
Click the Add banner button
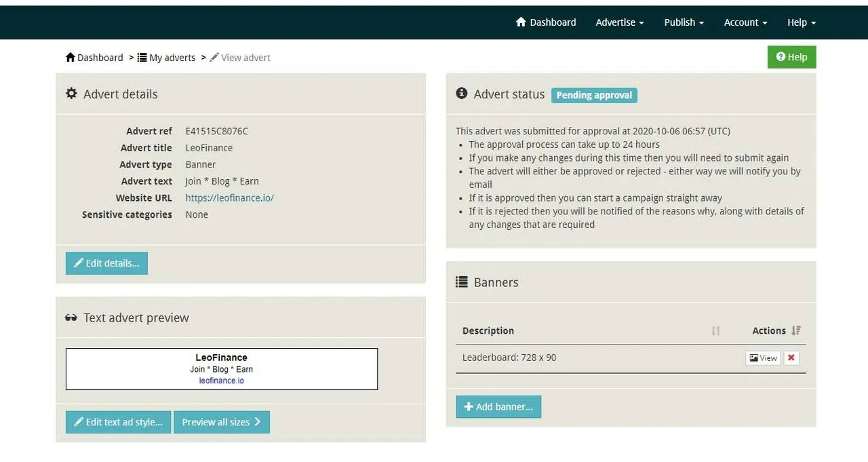click(498, 406)
